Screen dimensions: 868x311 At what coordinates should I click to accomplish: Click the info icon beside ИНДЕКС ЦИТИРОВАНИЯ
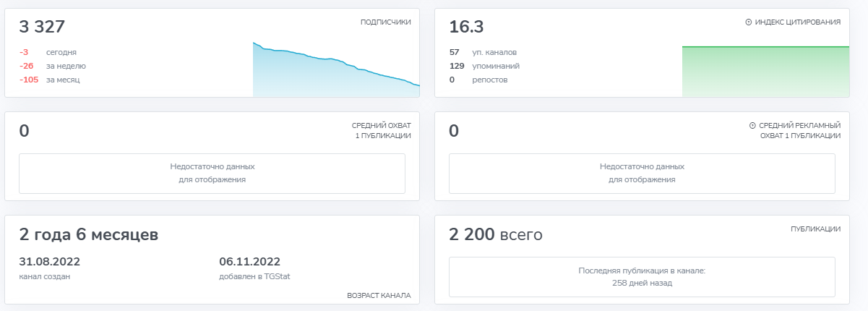[749, 22]
